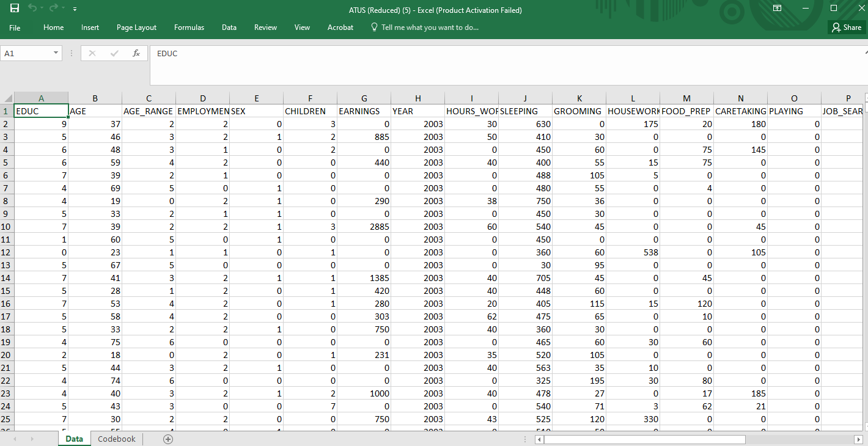Image resolution: width=868 pixels, height=446 pixels.
Task: Select the PLAYING header cell
Action: pos(794,111)
